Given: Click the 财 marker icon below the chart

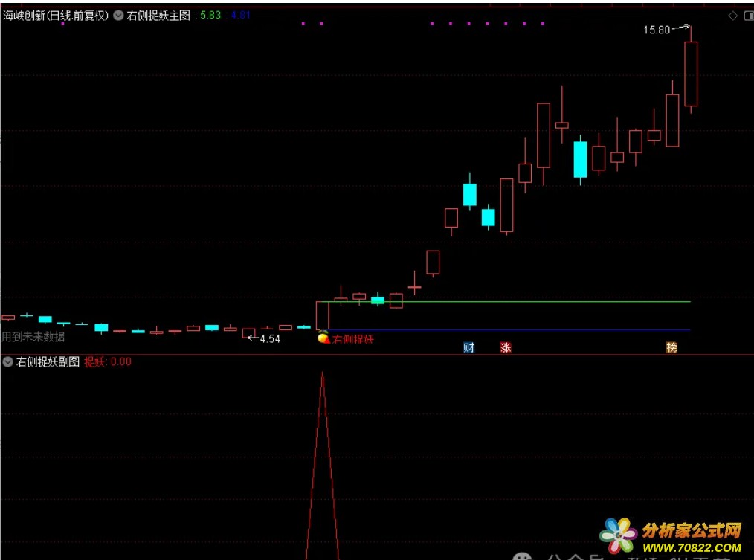Looking at the screenshot, I should click(x=468, y=347).
